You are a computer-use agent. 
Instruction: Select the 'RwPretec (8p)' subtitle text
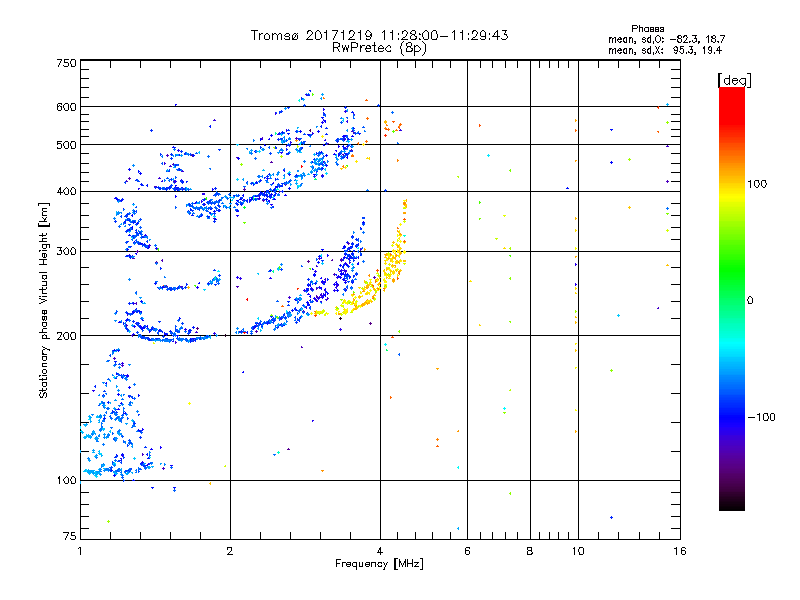click(x=379, y=48)
